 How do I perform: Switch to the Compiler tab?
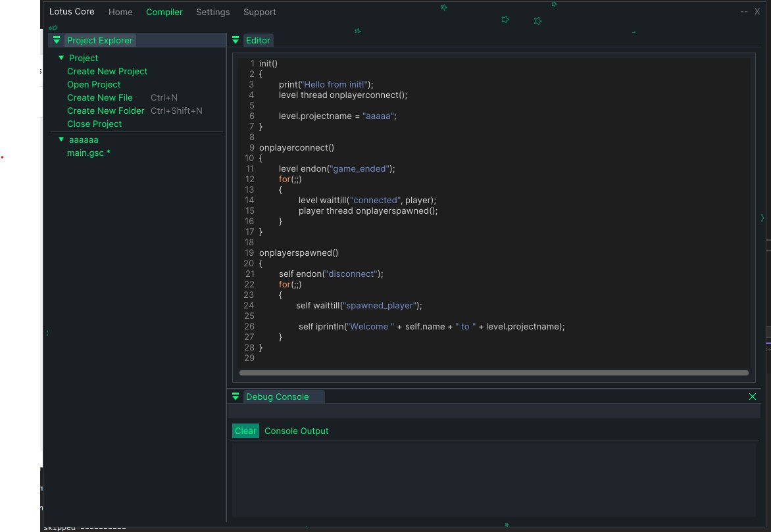[x=164, y=12]
